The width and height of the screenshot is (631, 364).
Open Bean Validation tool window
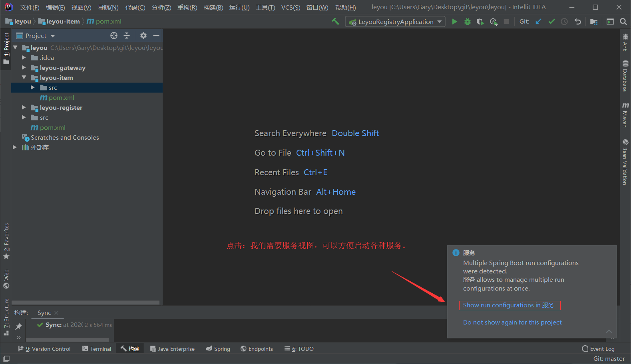[x=625, y=162]
